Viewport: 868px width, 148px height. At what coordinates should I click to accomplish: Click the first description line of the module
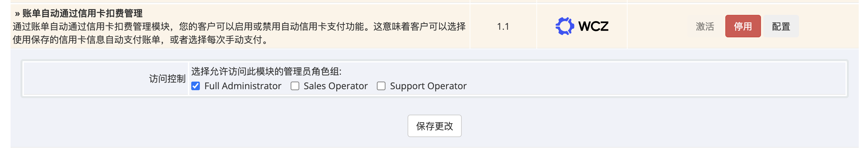click(239, 26)
